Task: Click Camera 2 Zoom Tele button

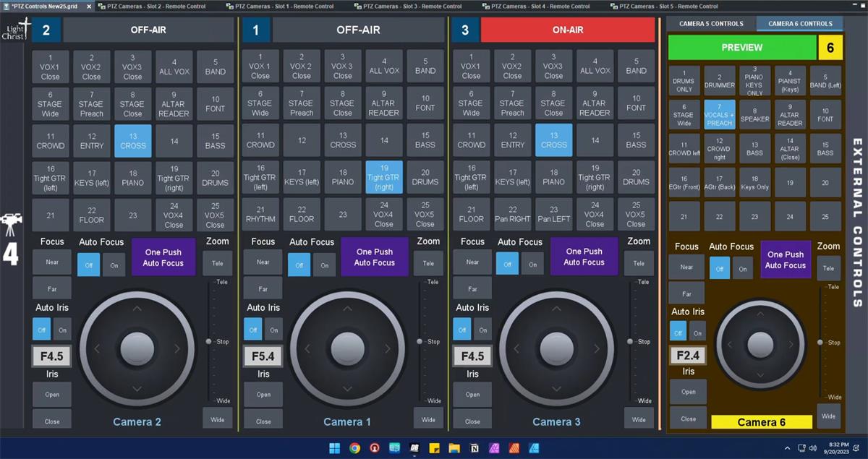Action: (x=218, y=263)
